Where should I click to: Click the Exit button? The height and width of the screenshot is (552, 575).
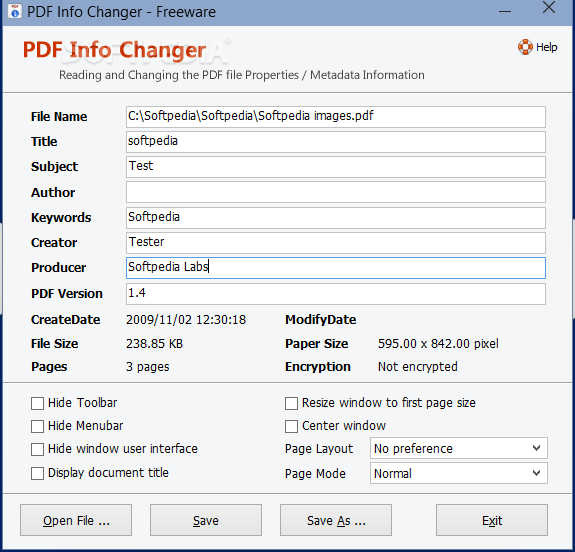pos(492,520)
